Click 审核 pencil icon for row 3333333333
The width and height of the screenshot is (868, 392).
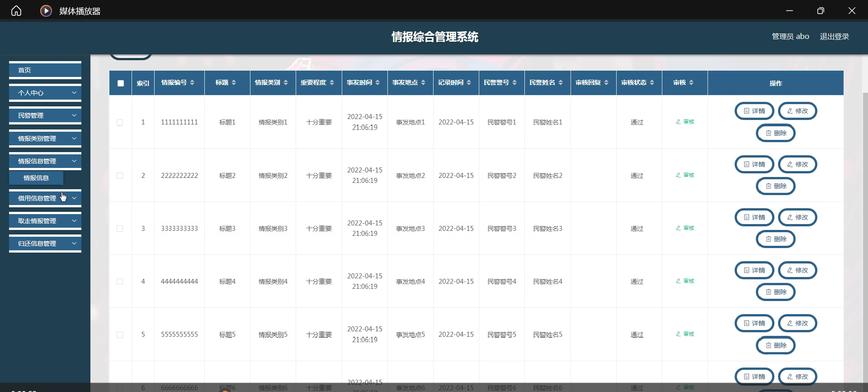coord(678,228)
